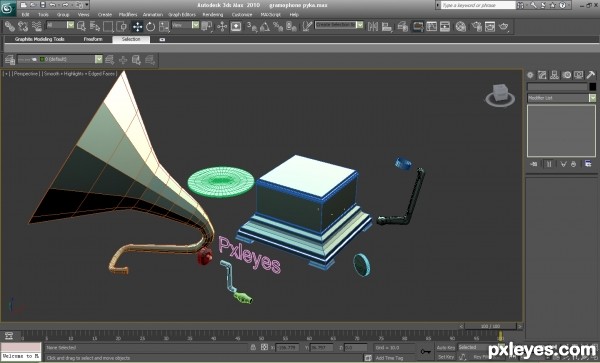
Task: Click the Select and Manipulate tool
Action: [x=222, y=26]
